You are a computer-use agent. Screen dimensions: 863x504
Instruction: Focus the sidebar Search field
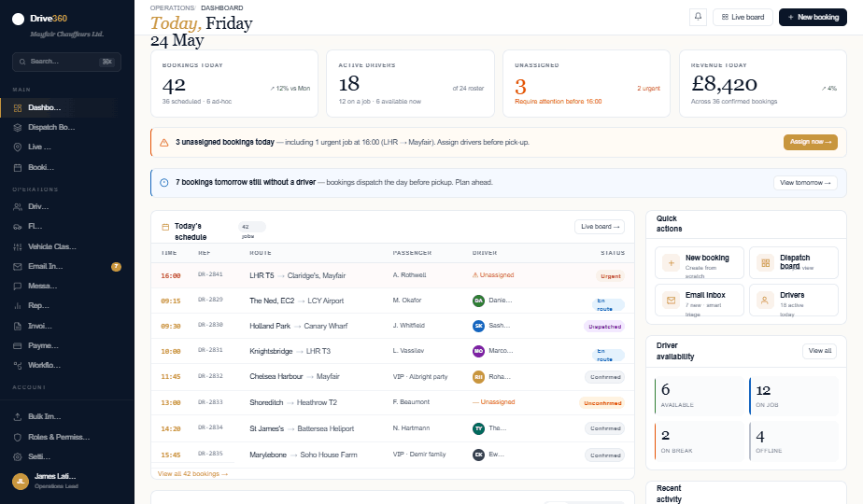(66, 62)
